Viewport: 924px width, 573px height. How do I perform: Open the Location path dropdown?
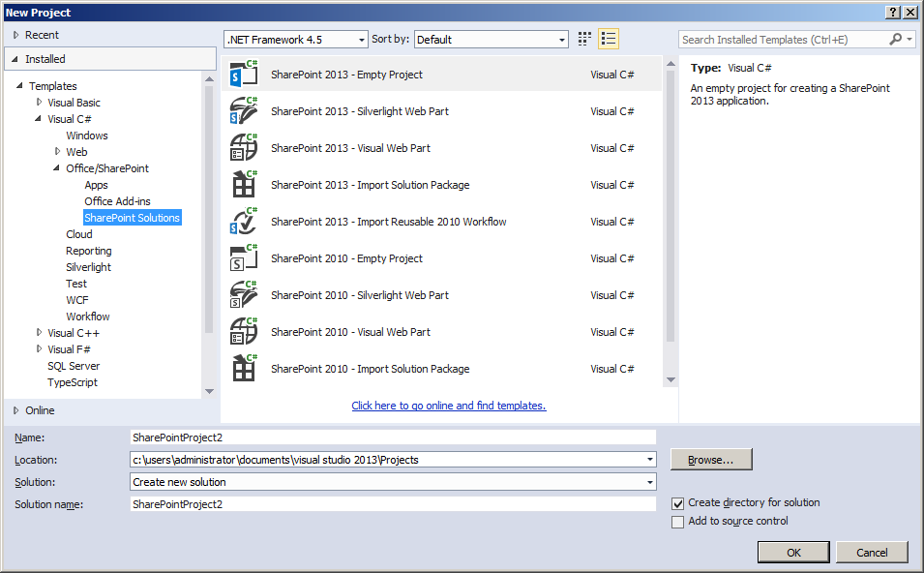click(x=649, y=459)
